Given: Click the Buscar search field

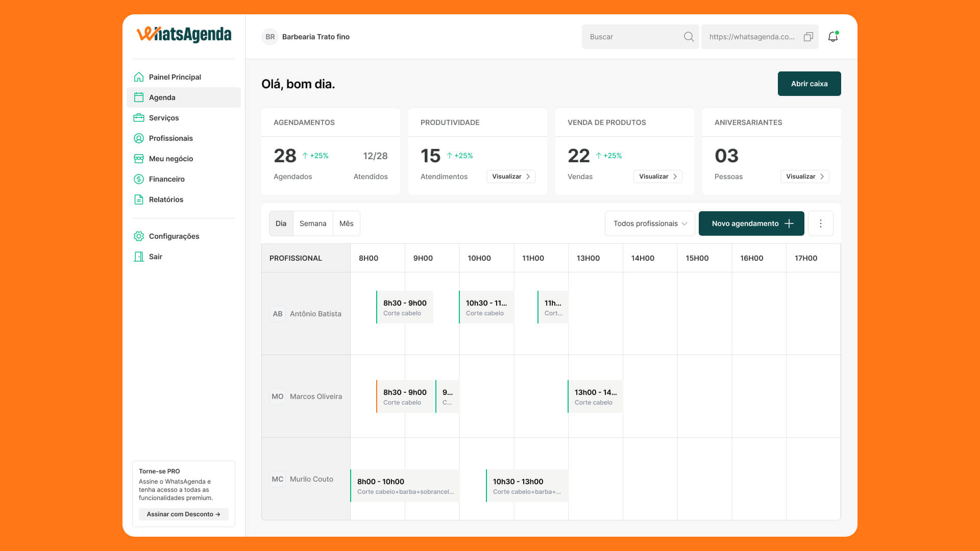Looking at the screenshot, I should point(630,37).
